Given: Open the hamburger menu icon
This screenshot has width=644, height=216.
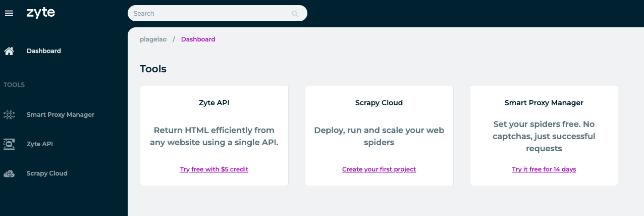Looking at the screenshot, I should pos(9,13).
